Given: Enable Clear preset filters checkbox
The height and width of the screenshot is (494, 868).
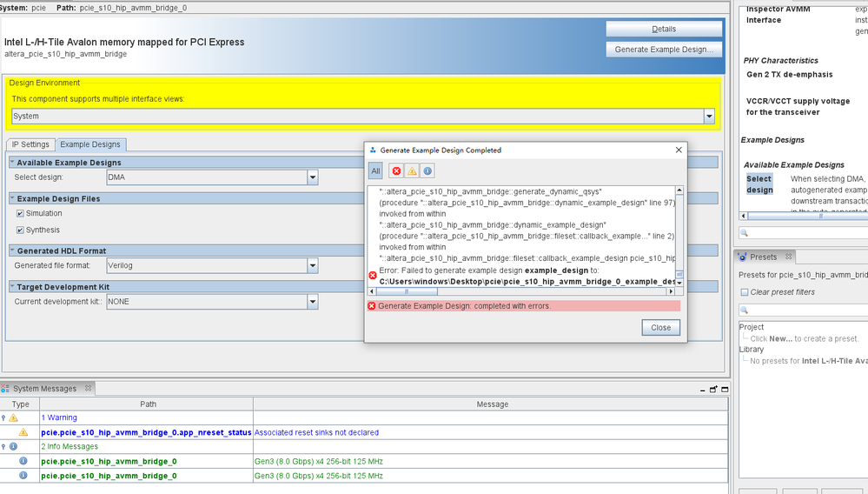Looking at the screenshot, I should [x=745, y=292].
